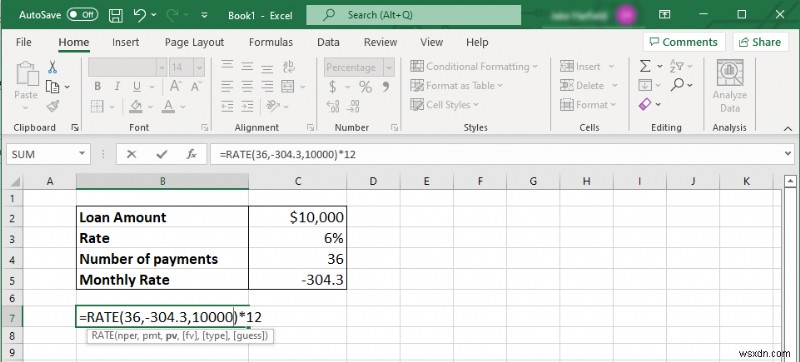Click the Search box in title bar

click(x=413, y=15)
